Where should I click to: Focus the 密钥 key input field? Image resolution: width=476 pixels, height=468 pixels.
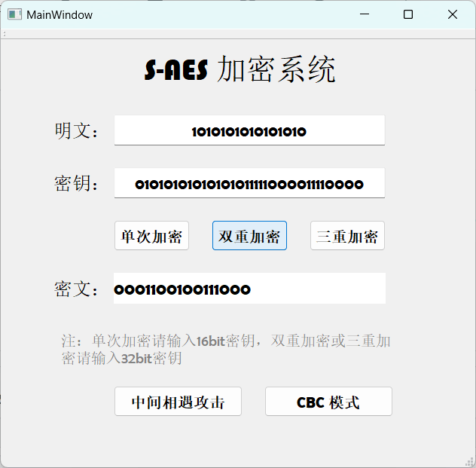coord(249,183)
